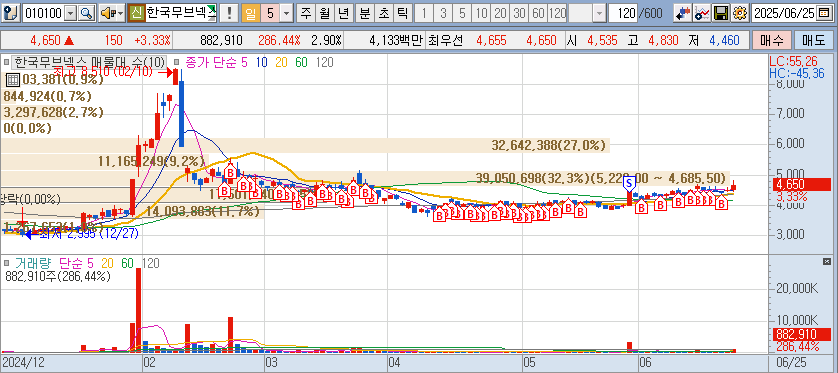Click green moving average 60 legend in price pane

(x=301, y=63)
